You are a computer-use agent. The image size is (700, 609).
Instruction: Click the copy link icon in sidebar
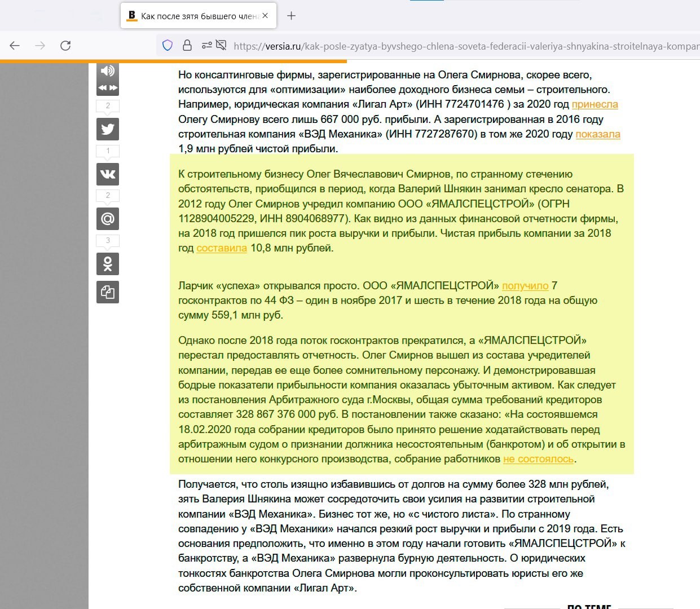(x=107, y=292)
